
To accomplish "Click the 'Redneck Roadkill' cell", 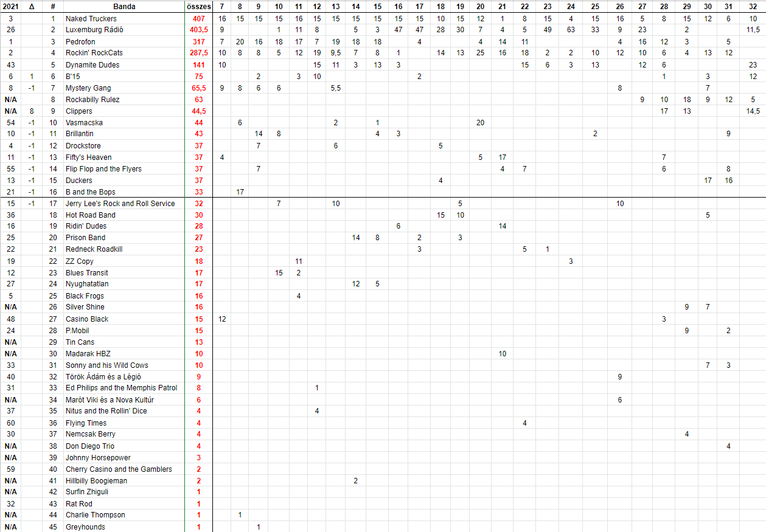I will (x=124, y=249).
